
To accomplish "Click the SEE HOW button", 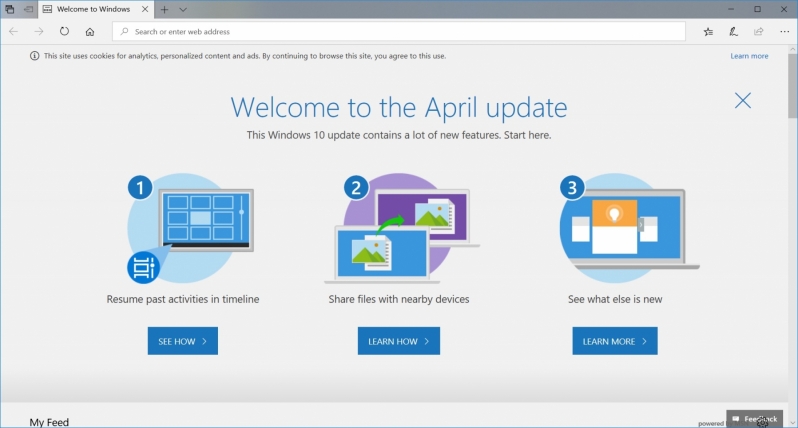I will (183, 341).
